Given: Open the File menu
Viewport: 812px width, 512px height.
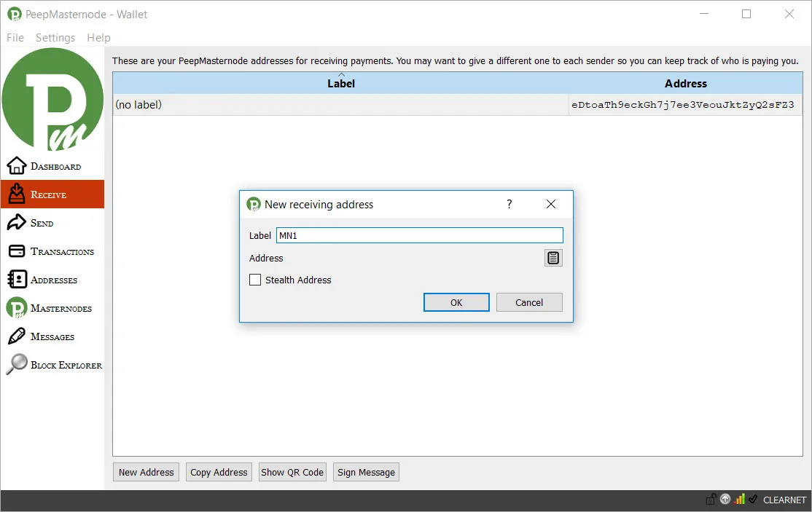Looking at the screenshot, I should [15, 38].
